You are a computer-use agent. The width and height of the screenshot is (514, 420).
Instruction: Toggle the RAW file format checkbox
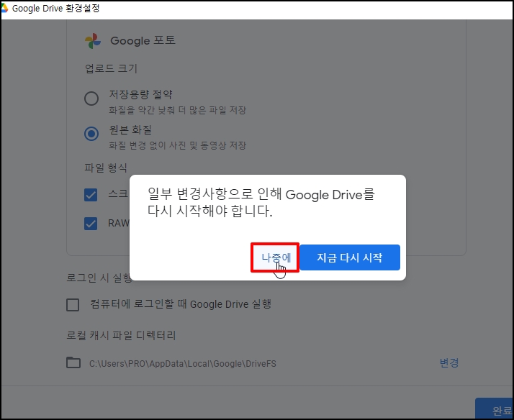pos(91,224)
